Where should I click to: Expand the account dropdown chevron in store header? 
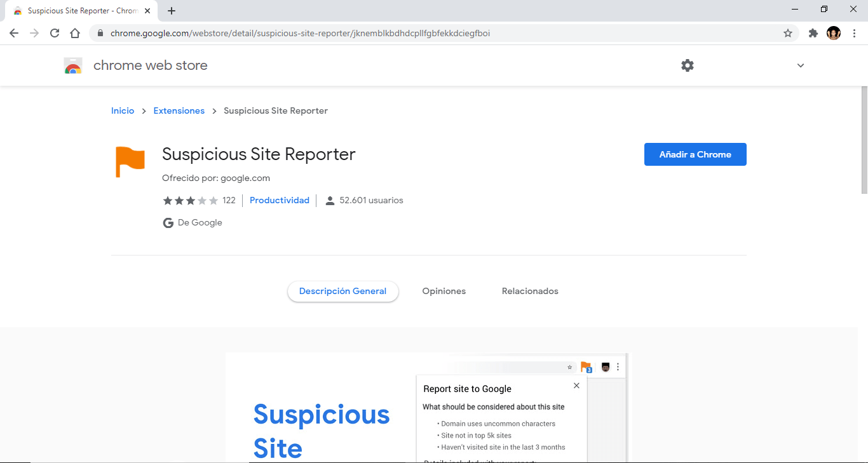[801, 65]
